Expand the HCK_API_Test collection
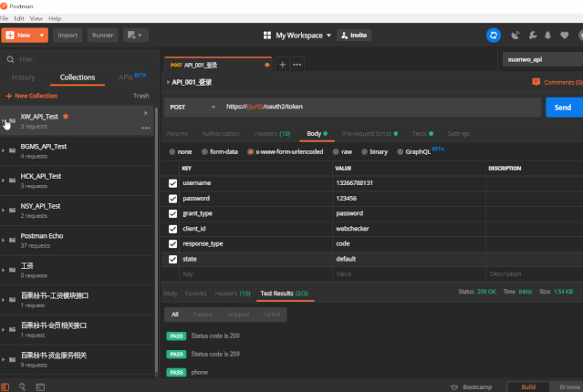 (x=3, y=181)
